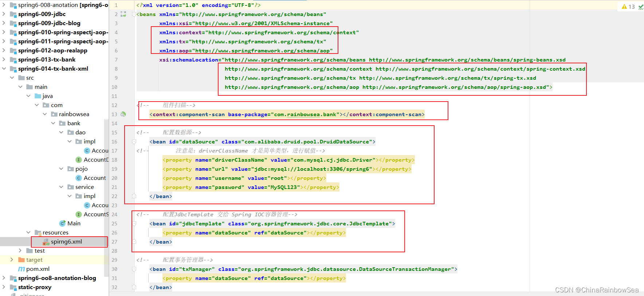Click the dao package folder icon
The width and height of the screenshot is (644, 296).
coord(71,133)
